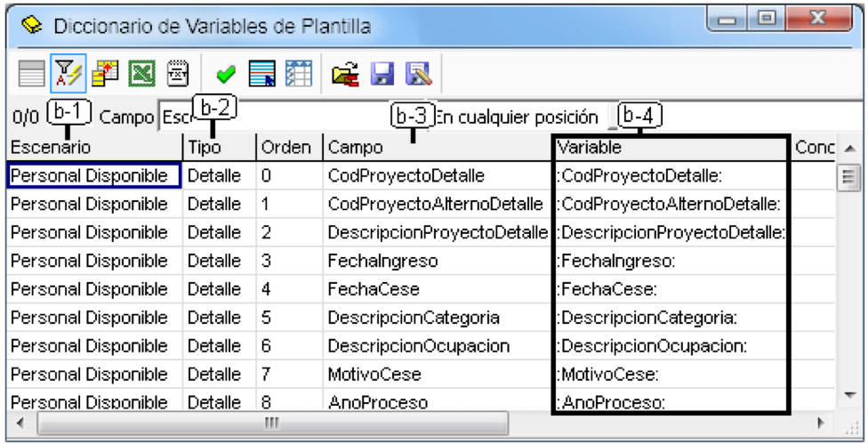This screenshot has height=444, width=868.
Task: Click the horizontal scrollbar thumb
Action: [x=272, y=424]
